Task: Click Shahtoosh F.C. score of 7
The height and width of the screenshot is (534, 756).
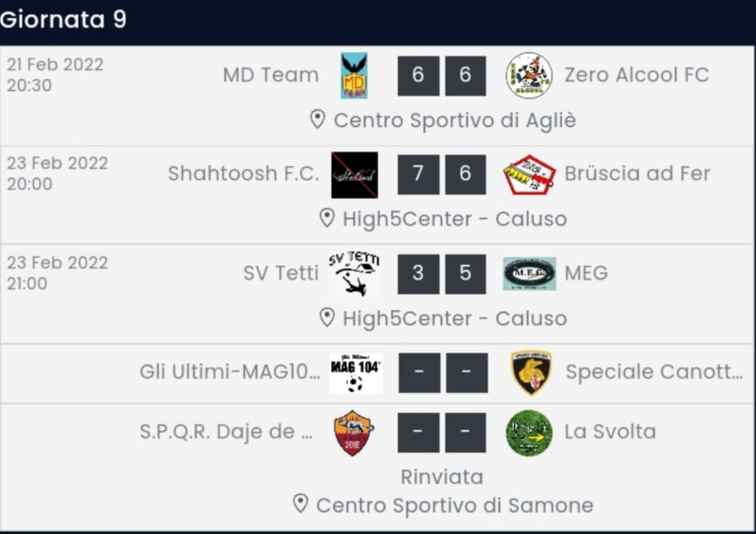Action: [x=418, y=174]
